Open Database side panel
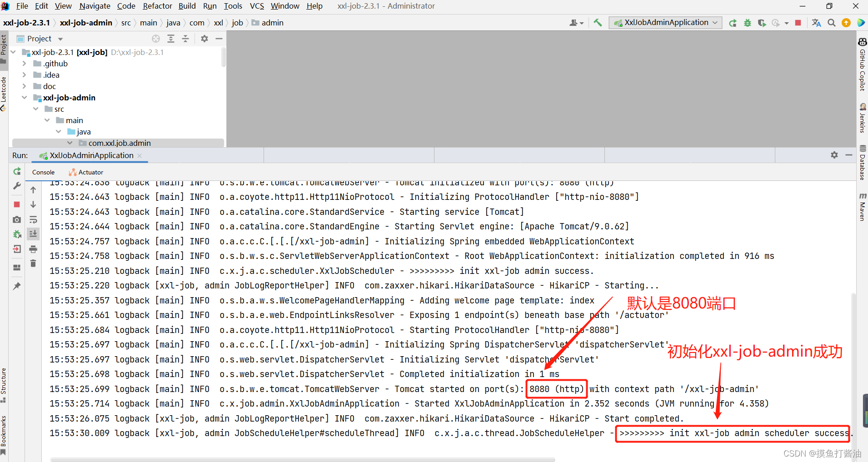Viewport: 868px width, 462px height. tap(862, 162)
